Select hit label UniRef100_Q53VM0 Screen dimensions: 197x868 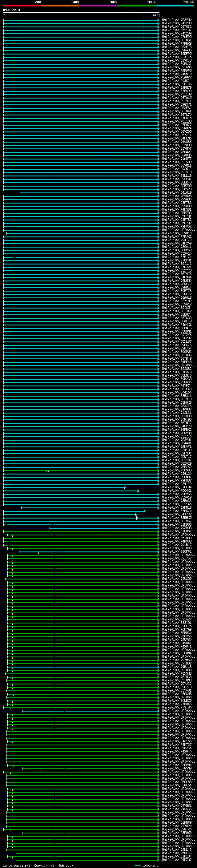(x=176, y=20)
